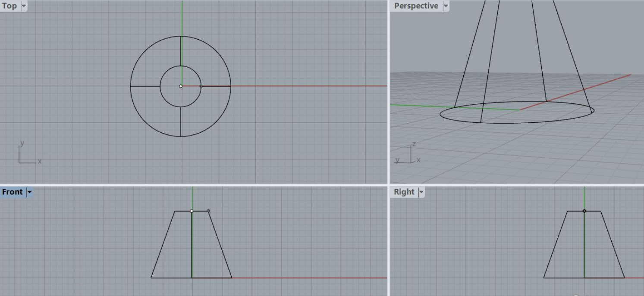Select the white point on the Front view top edge
This screenshot has width=644, height=296.
[x=192, y=211]
